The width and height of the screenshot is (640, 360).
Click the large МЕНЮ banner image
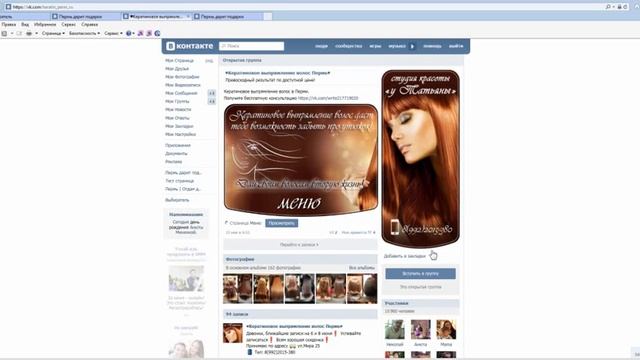point(300,160)
